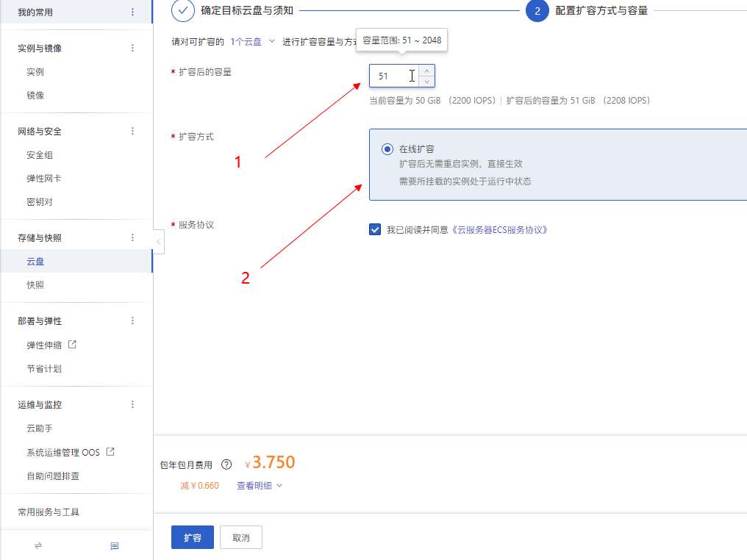Click the swap arrows icon at sidebar bottom
747x560 pixels.
[38, 546]
